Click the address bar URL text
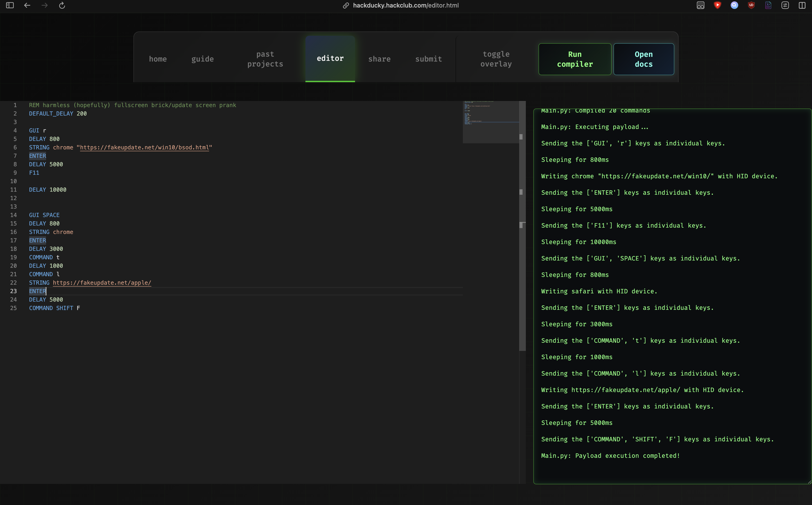 pyautogui.click(x=406, y=5)
